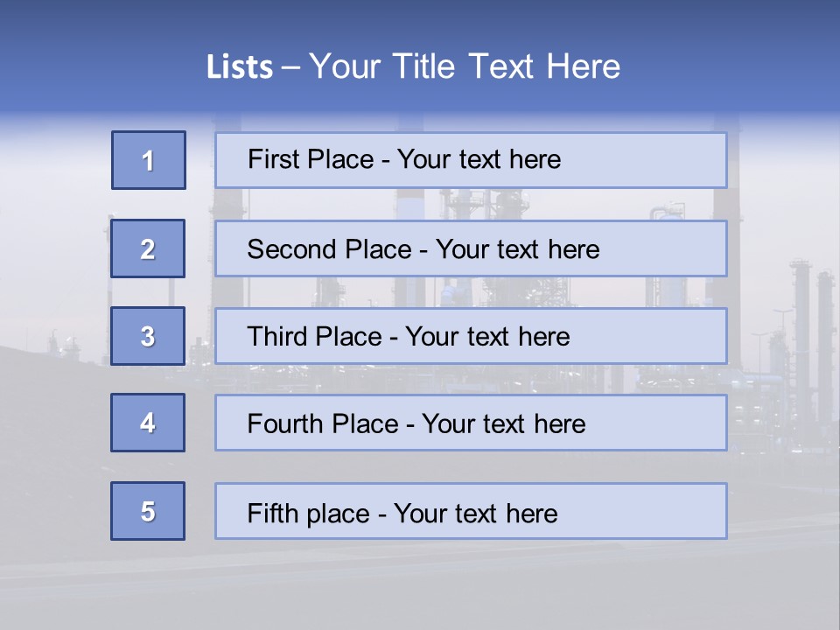Viewport: 840px width, 630px height.
Task: Select the number 2 box
Action: click(x=149, y=248)
